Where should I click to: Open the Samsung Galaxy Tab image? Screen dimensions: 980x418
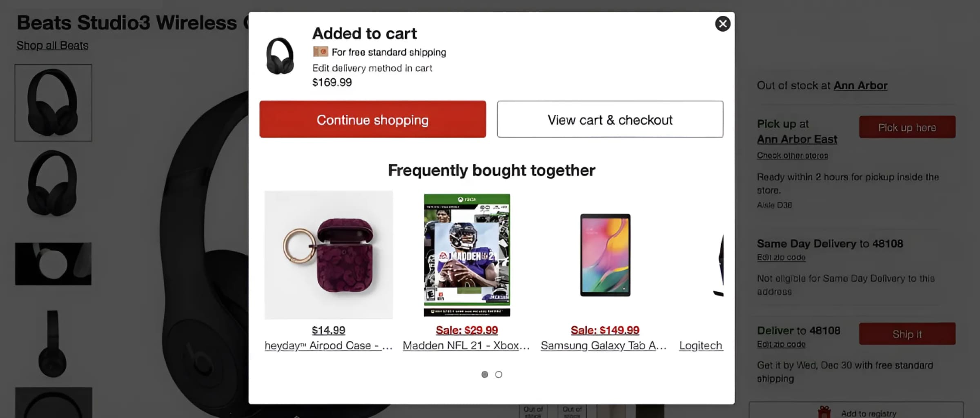[x=605, y=255]
